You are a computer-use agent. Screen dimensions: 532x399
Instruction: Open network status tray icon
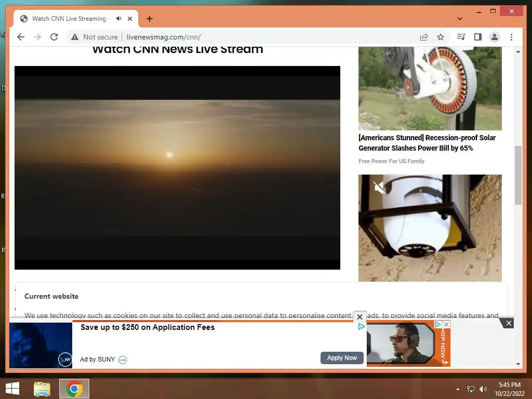tap(471, 389)
